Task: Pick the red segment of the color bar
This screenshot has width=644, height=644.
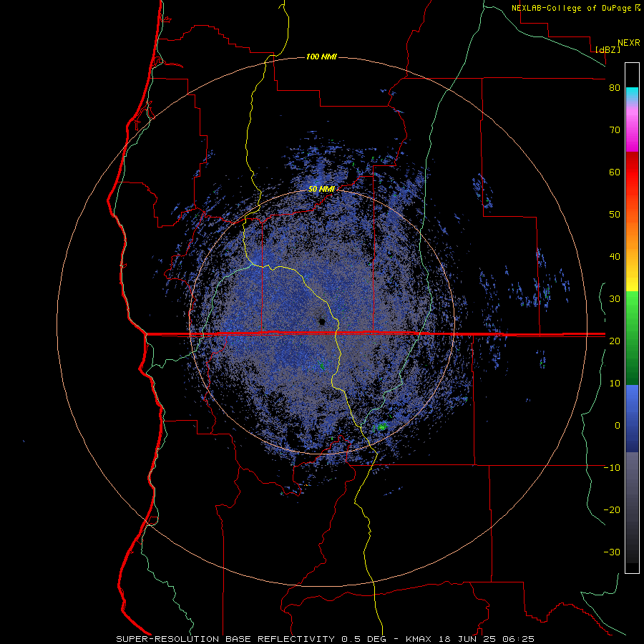Action: 632,172
